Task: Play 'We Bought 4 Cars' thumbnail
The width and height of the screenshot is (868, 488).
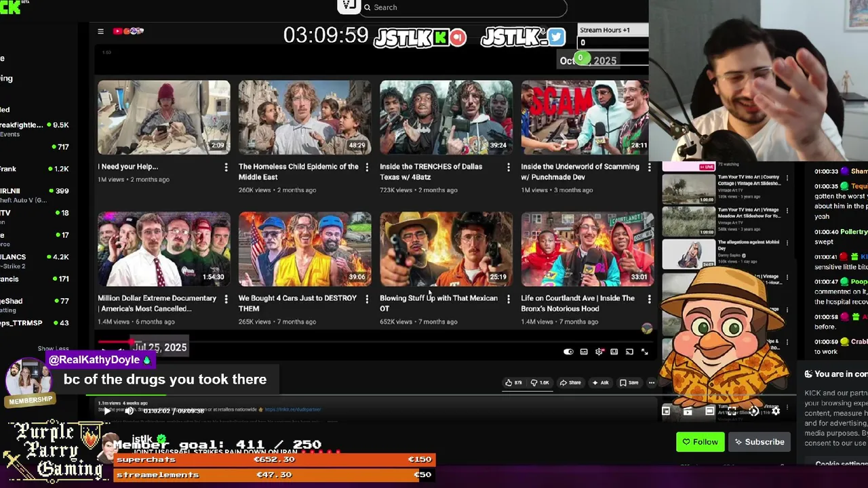Action: [x=304, y=249]
